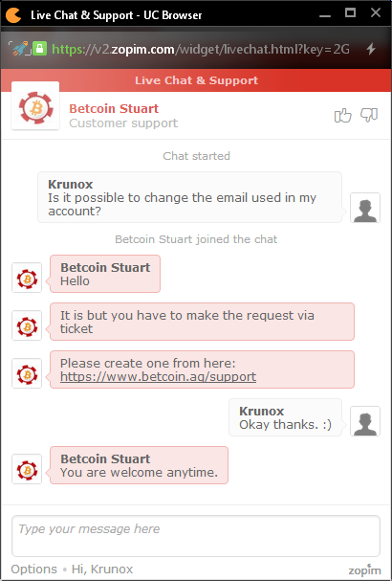Open the Options menu

[33, 569]
